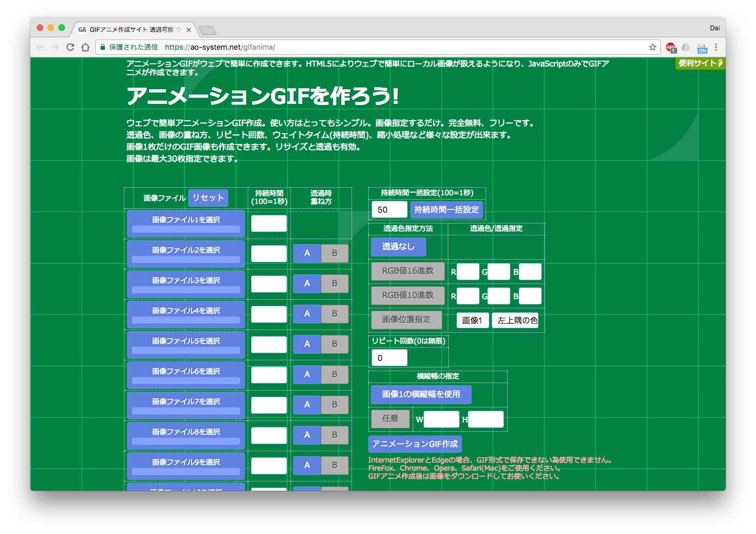
Task: Select overlay mode B for image 6
Action: point(335,374)
